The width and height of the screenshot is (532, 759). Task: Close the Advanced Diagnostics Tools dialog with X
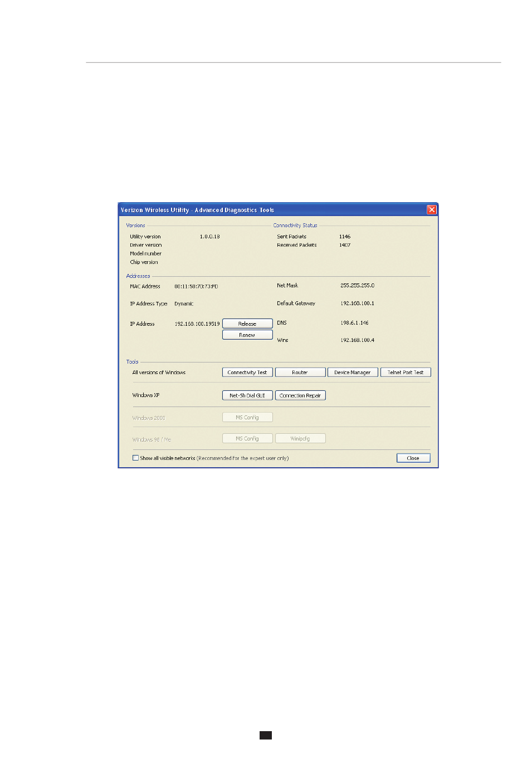pyautogui.click(x=432, y=209)
